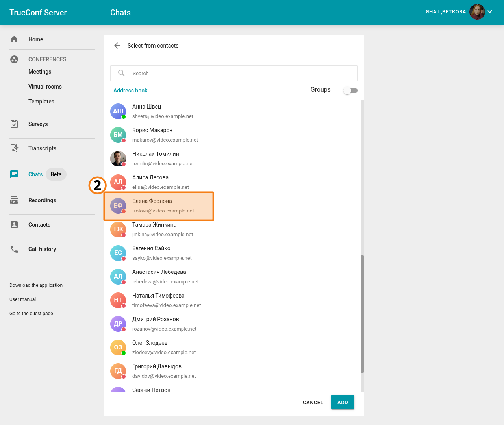Open Download the application link
The width and height of the screenshot is (504, 425).
click(x=36, y=285)
